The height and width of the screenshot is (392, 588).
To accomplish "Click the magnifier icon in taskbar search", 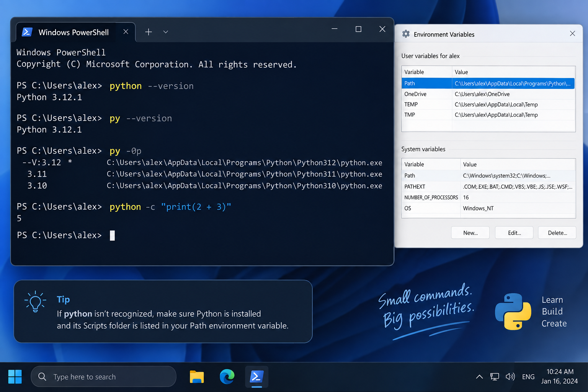I will coord(42,377).
